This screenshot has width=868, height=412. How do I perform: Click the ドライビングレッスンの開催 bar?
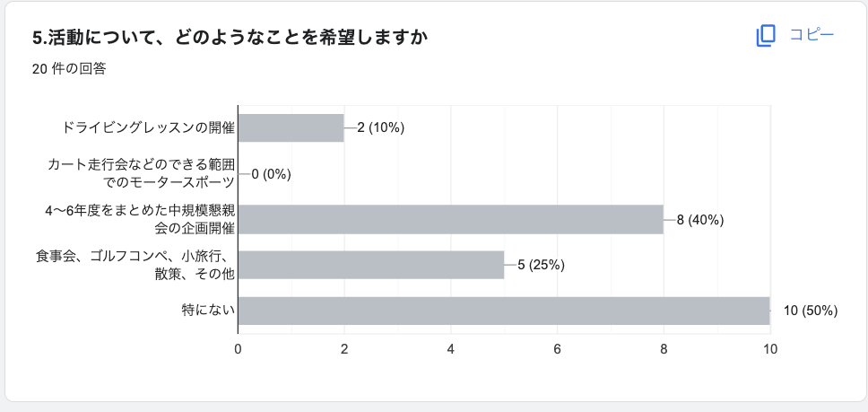[291, 127]
